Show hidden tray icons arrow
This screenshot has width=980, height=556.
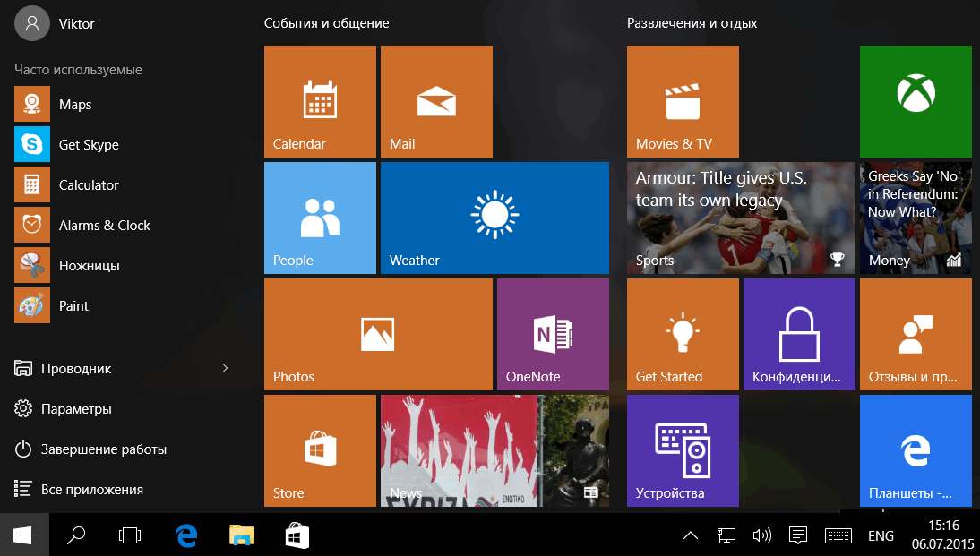[x=691, y=535]
